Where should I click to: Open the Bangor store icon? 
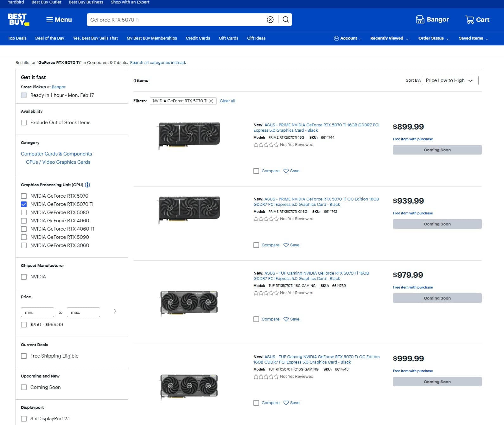[x=420, y=20]
